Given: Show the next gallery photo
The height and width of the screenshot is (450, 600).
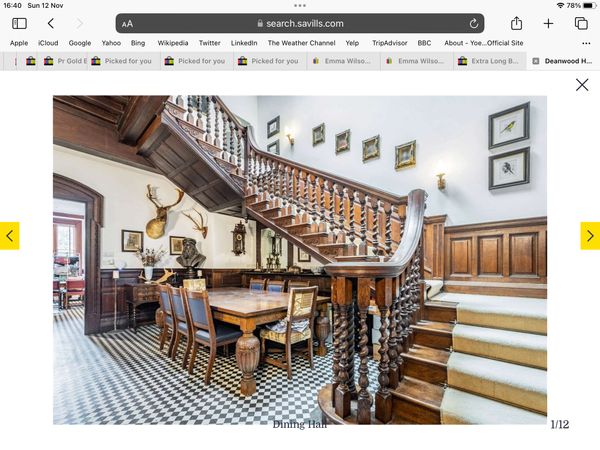Looking at the screenshot, I should [590, 236].
